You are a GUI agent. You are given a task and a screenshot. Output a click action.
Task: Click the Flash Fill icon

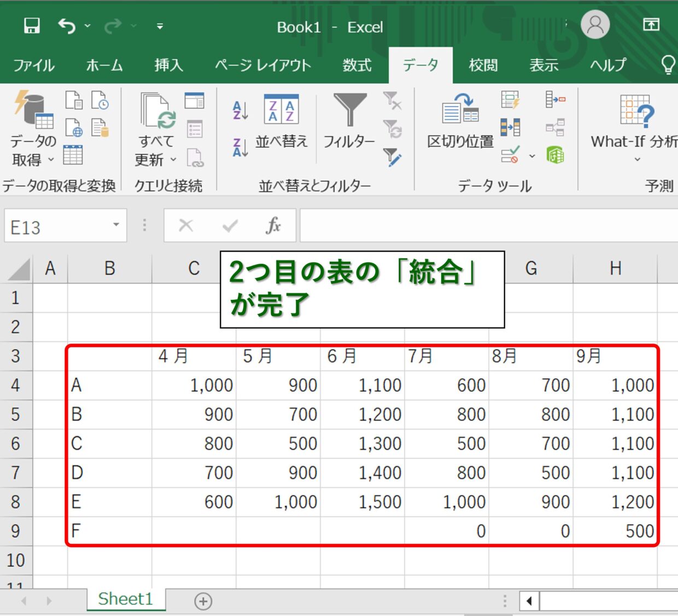click(x=510, y=100)
